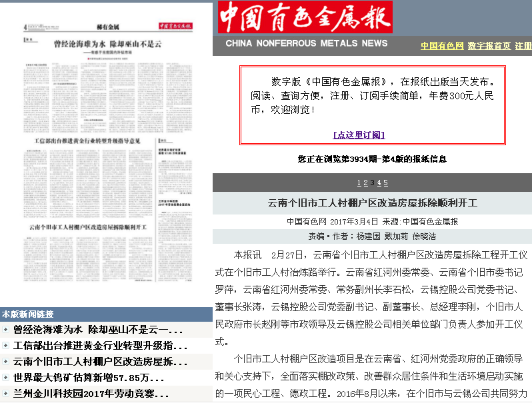Switch to page 2 of the newspaper
Viewport: 532px width, 407px height.
pos(365,183)
